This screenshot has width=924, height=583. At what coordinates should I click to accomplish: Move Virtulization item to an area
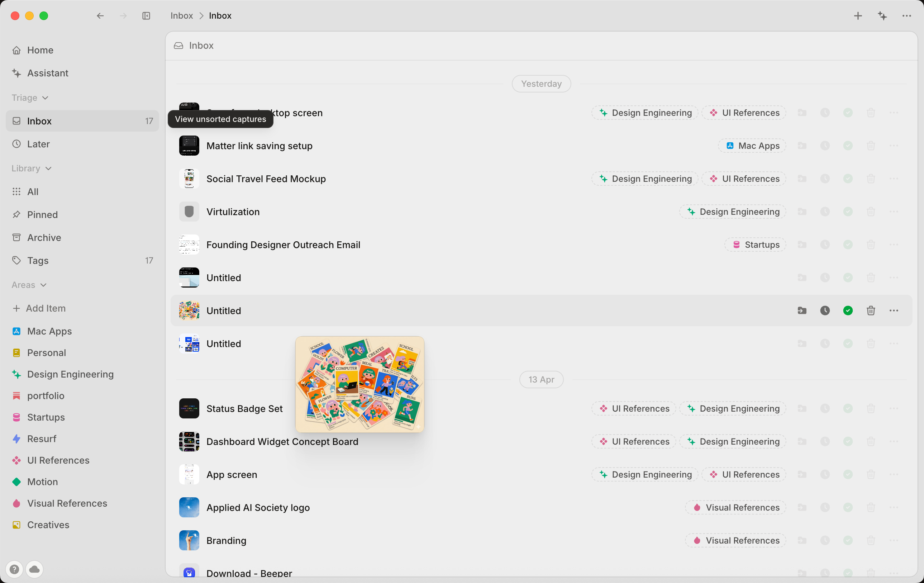point(802,212)
